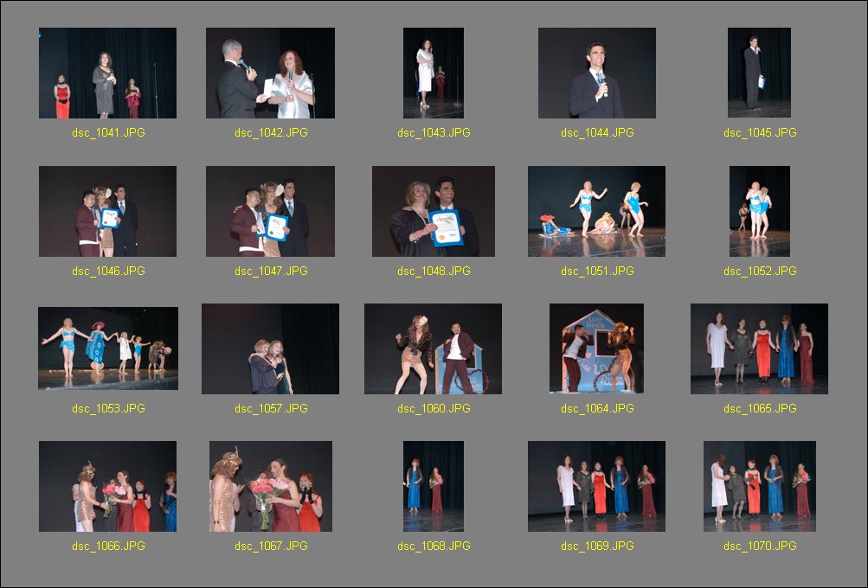The width and height of the screenshot is (868, 588).
Task: Click the filename label dsc_1053.JPG
Action: pos(108,408)
